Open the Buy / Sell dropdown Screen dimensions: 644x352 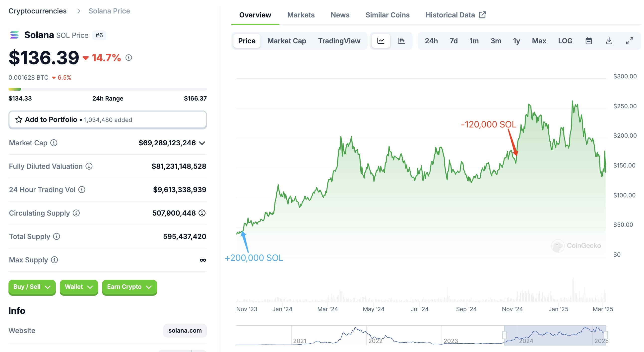pyautogui.click(x=32, y=287)
